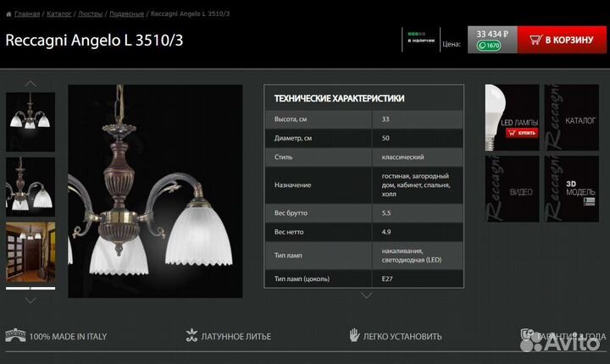Expand specifications with the down chevron
The width and height of the screenshot is (610, 364).
tap(366, 295)
